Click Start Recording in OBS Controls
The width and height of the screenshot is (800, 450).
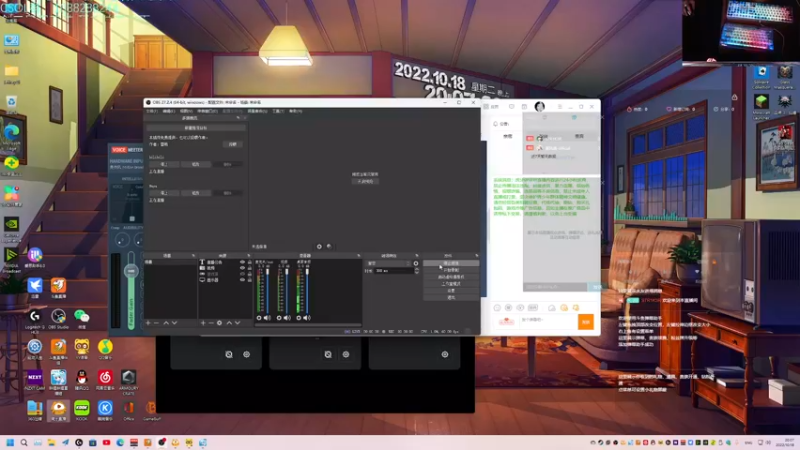[x=451, y=270]
